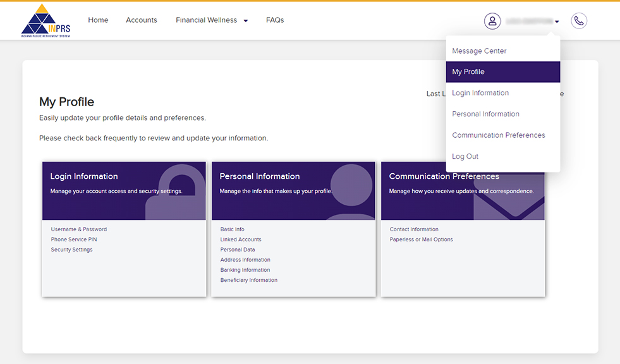Open Message Center from the dropdown menu
This screenshot has width=620, height=364.
point(478,51)
